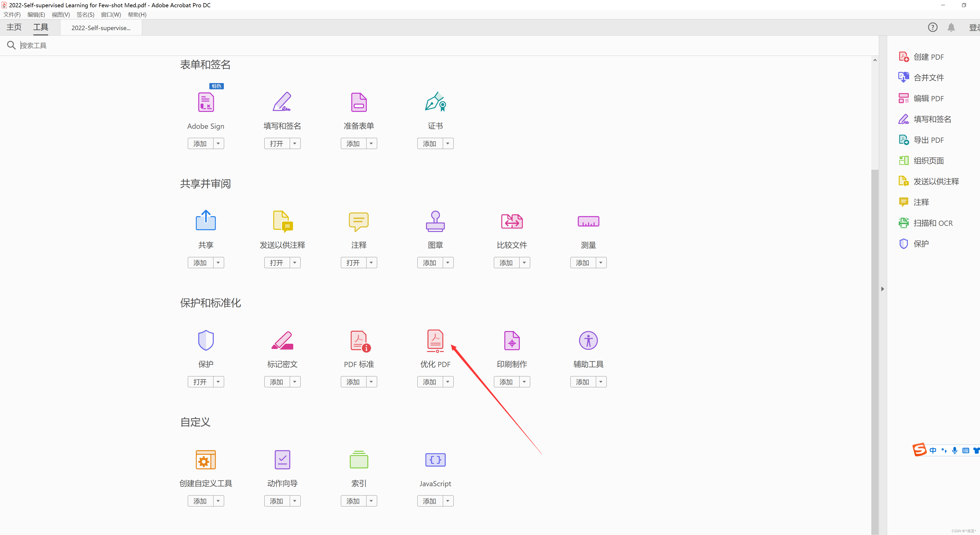Open the Compare Files (比较文件) icon
Image resolution: width=980 pixels, height=535 pixels.
click(512, 221)
